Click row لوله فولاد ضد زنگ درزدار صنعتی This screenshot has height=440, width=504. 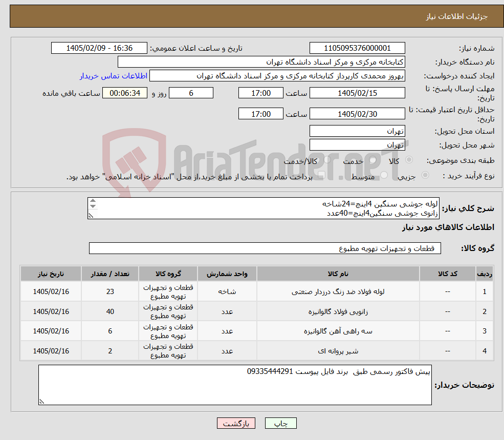(256, 291)
